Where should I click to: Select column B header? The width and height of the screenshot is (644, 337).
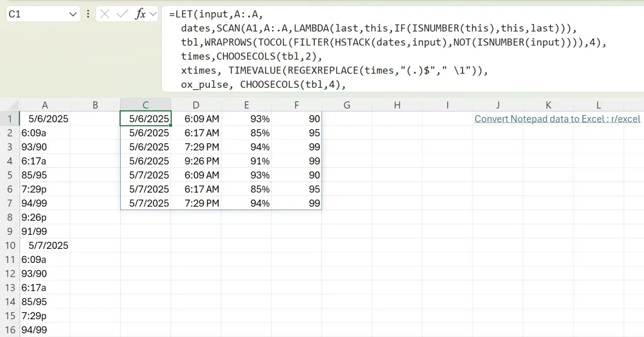95,105
